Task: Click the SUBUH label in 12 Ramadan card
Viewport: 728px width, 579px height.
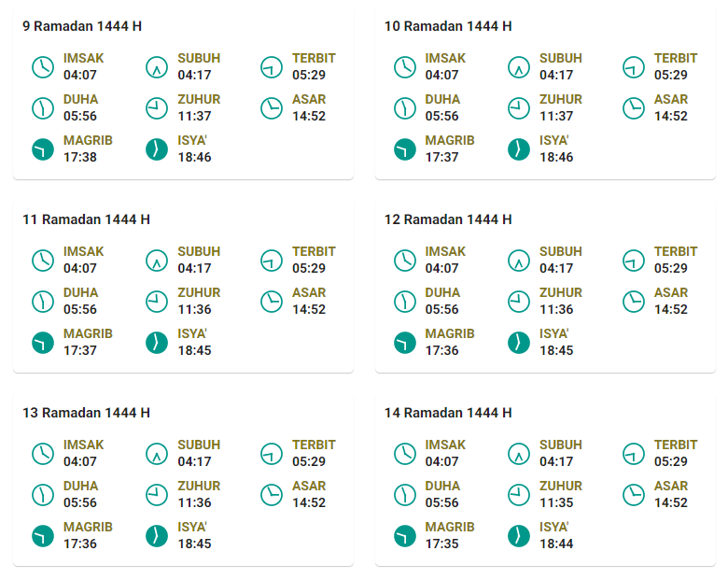Action: (561, 251)
